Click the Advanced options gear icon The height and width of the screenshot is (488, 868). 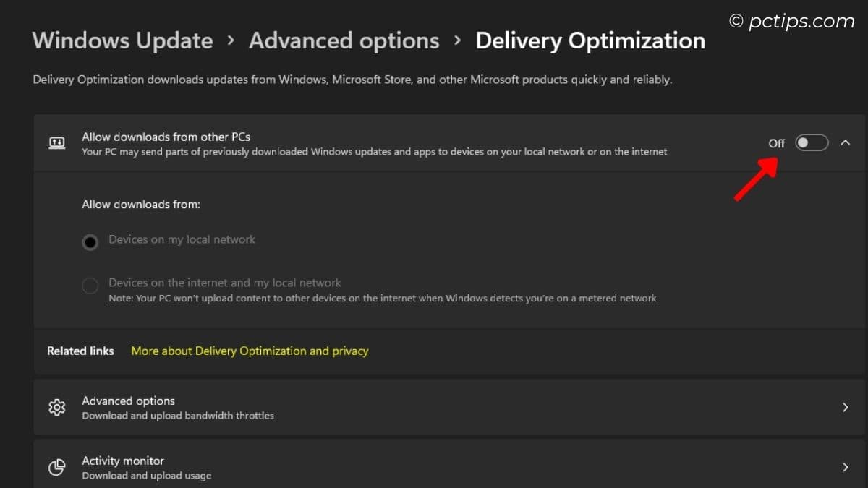(x=56, y=407)
